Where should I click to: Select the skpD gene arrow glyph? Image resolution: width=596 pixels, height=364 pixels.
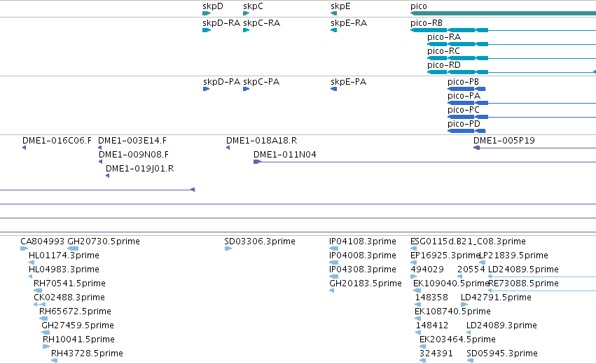pos(207,13)
